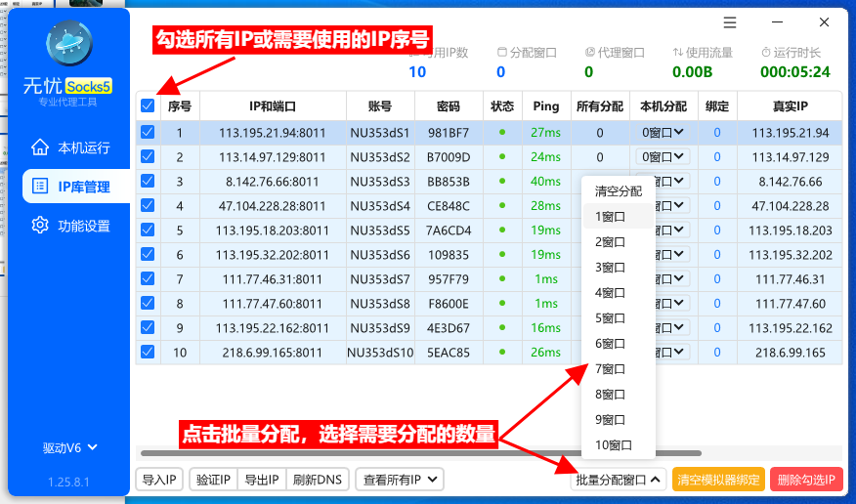
Task: Open the 驱动V6 driver selector
Action: tap(70, 447)
